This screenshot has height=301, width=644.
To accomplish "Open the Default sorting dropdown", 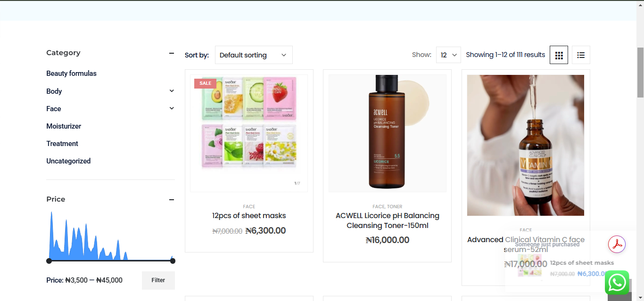I will coord(254,55).
